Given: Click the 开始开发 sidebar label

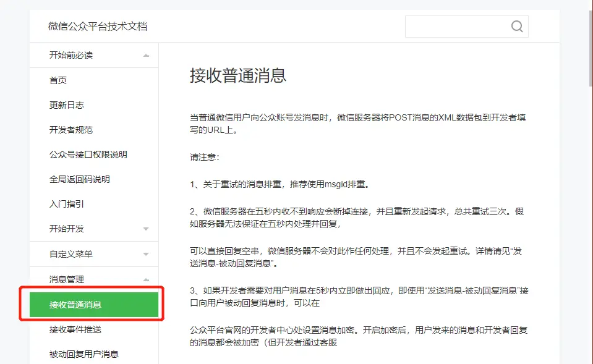Looking at the screenshot, I should click(x=67, y=229).
